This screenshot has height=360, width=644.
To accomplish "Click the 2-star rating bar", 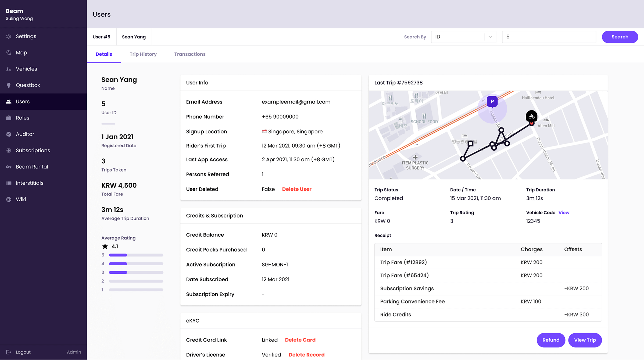I will tap(136, 281).
